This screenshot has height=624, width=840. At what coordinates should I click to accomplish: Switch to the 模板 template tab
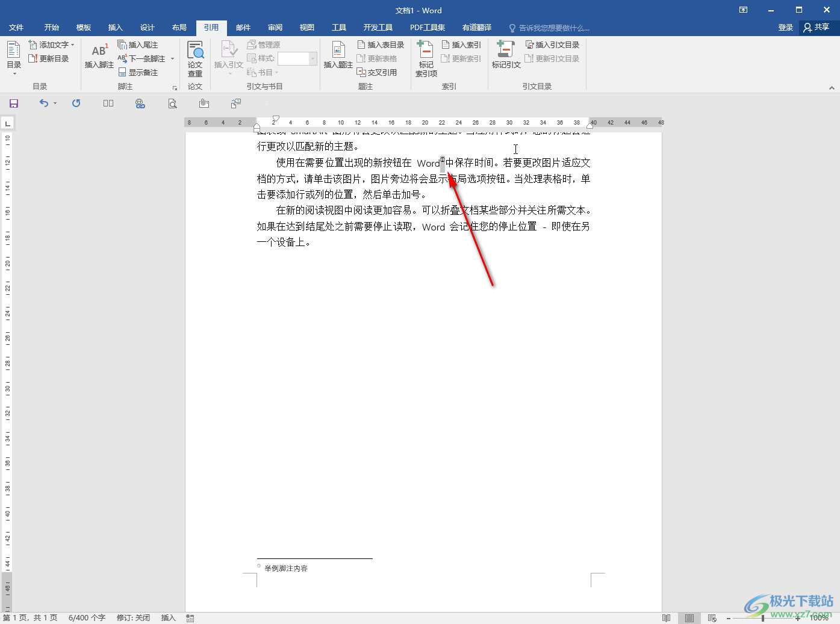pyautogui.click(x=84, y=28)
